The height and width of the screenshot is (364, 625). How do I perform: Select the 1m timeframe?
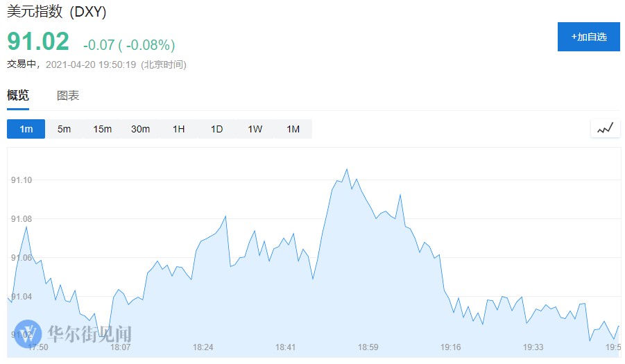pos(26,129)
